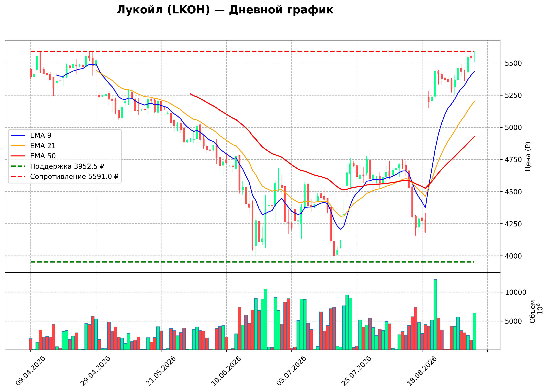This screenshot has height=392, width=549.
Task: Click the red dashed resistance legend sample
Action: (x=18, y=177)
